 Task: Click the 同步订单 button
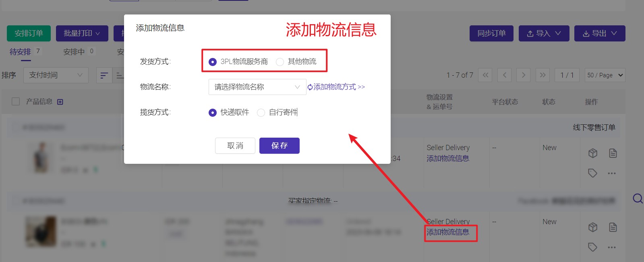(491, 33)
